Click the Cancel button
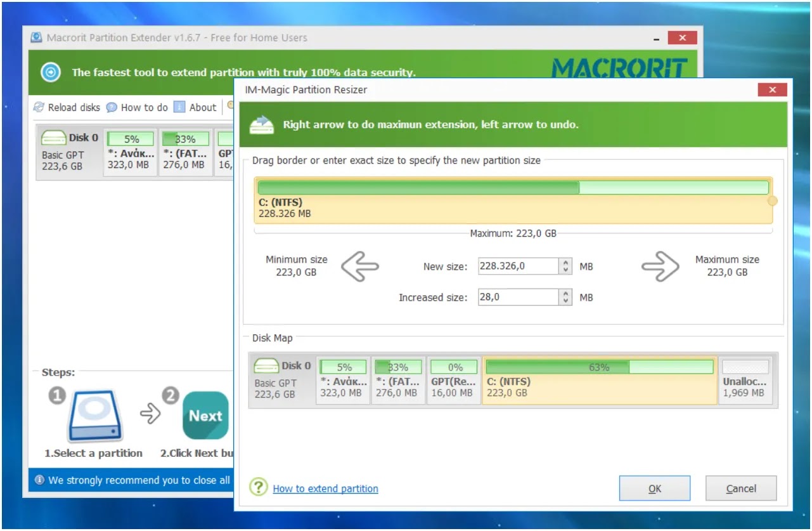This screenshot has width=812, height=531. pyautogui.click(x=741, y=488)
